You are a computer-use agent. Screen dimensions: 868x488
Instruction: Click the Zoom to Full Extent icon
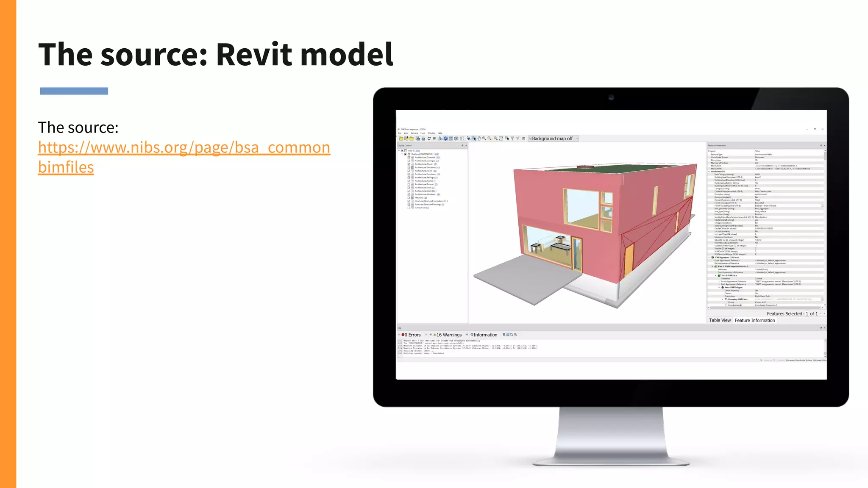click(501, 139)
